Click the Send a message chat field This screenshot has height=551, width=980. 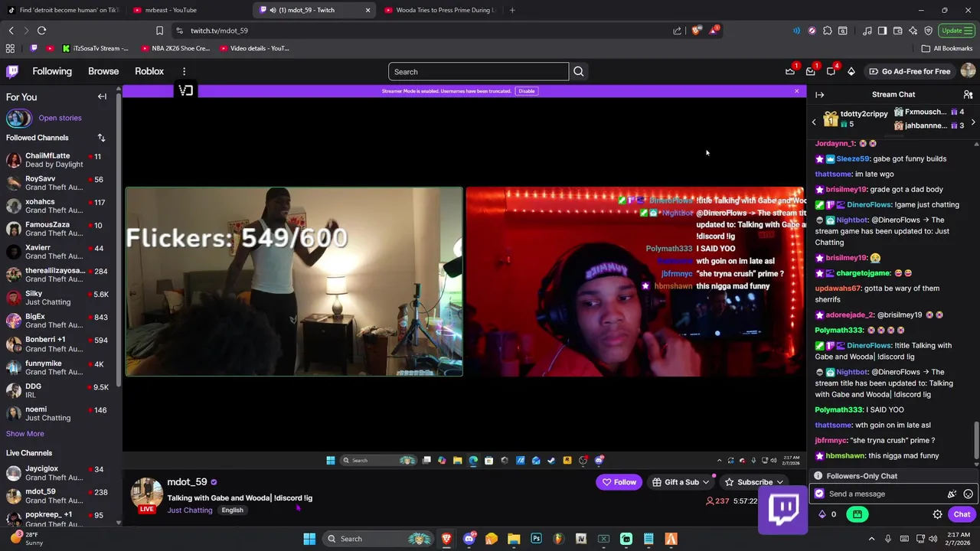[x=892, y=494]
